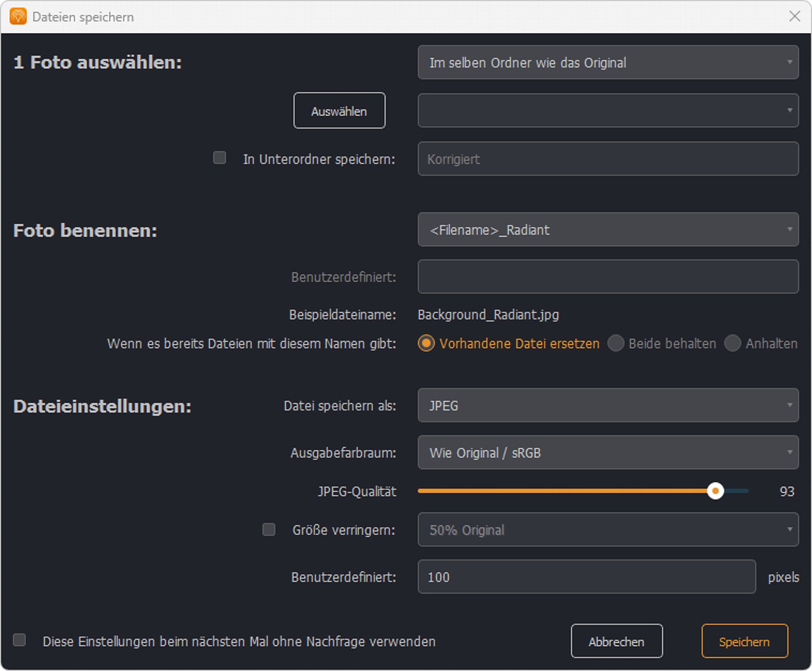Click the JPEG quality value '93'
Viewport: 812px width, 671px height.
coord(787,491)
